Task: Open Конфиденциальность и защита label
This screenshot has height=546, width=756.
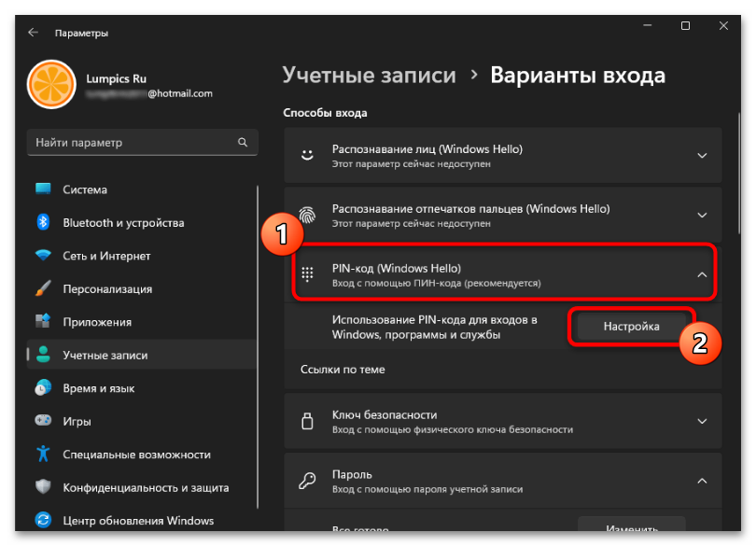Action: 146,487
